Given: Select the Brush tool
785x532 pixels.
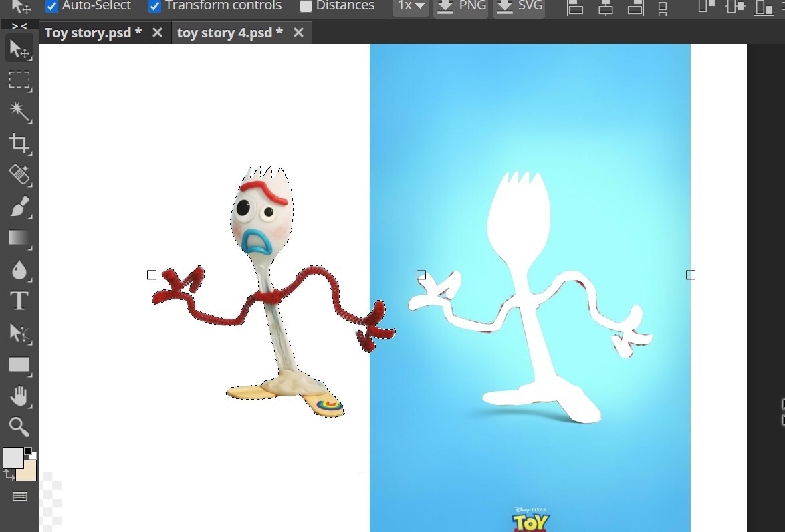Looking at the screenshot, I should [19, 207].
